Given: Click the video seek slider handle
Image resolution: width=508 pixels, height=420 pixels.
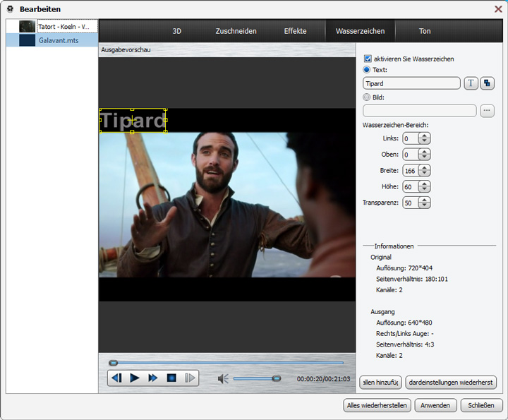Looking at the screenshot, I should 113,363.
